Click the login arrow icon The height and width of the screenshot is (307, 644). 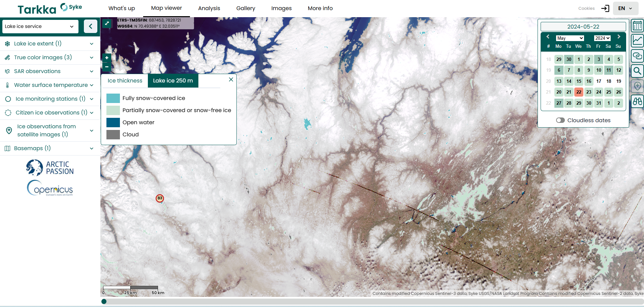(x=605, y=8)
